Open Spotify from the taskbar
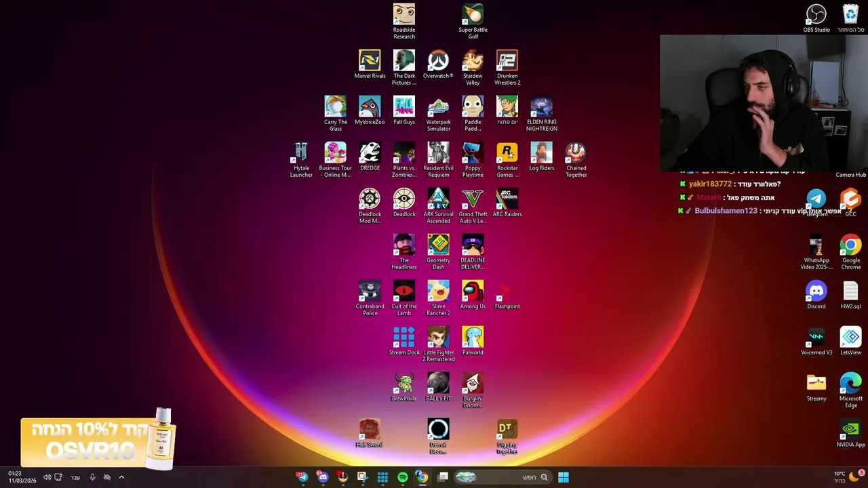Screen dimensions: 868x488 pos(403,477)
